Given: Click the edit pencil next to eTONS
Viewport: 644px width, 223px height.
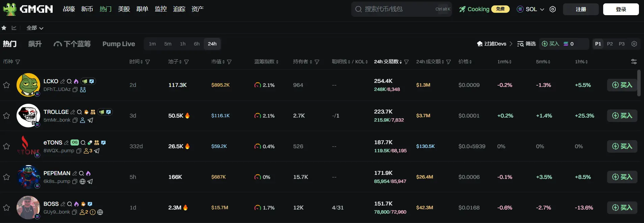Looking at the screenshot, I should tap(66, 143).
